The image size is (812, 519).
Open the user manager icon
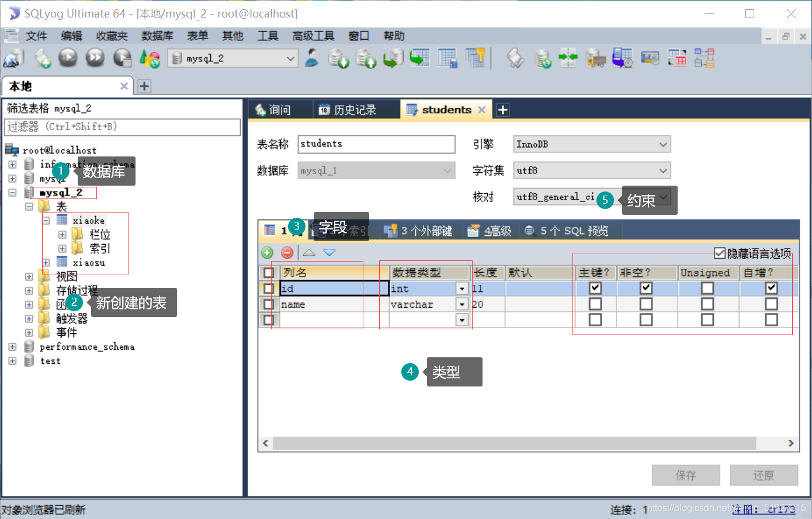coord(312,58)
